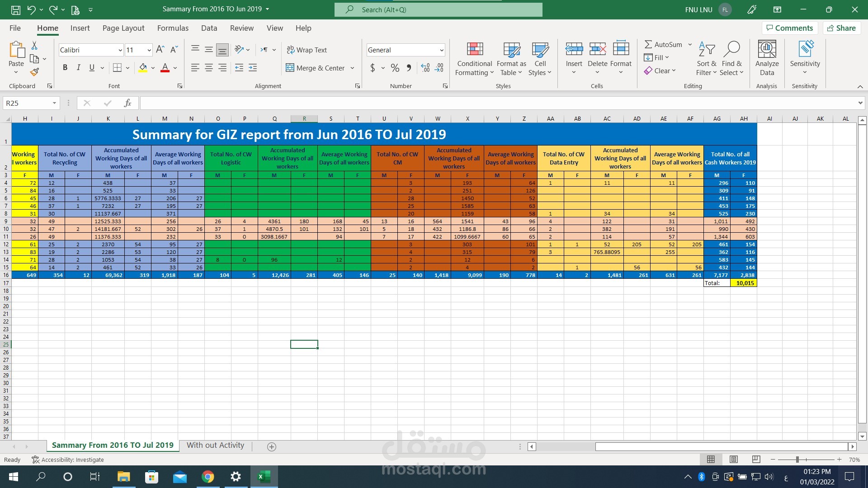The width and height of the screenshot is (868, 488).
Task: Open the Name Box dropdown arrow
Action: click(54, 103)
